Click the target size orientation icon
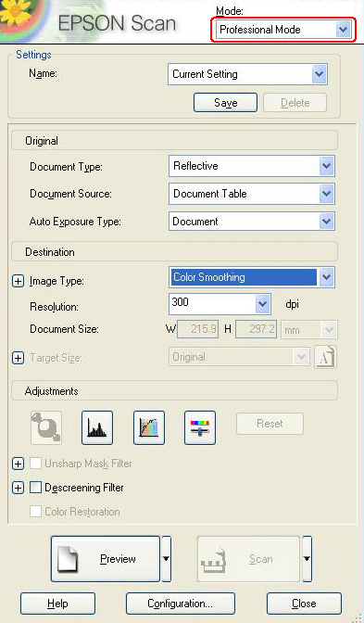This screenshot has height=623, width=364. click(325, 357)
